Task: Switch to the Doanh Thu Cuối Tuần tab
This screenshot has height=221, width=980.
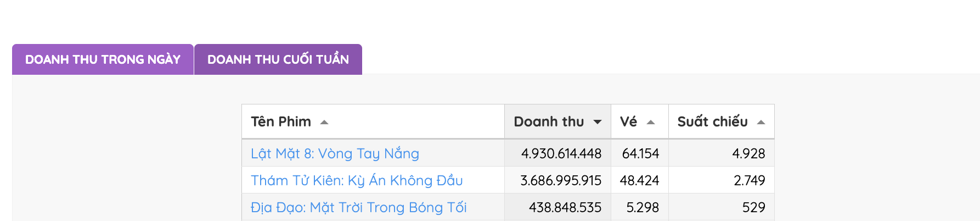Action: pyautogui.click(x=278, y=59)
